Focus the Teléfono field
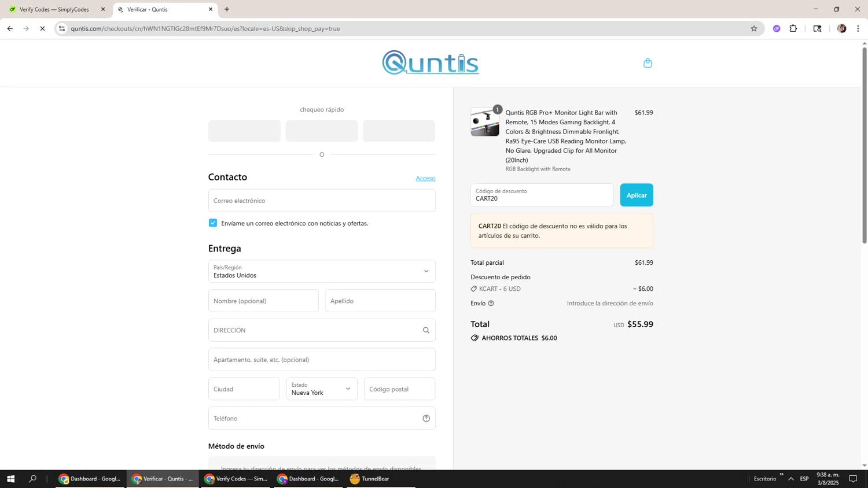The height and width of the screenshot is (488, 868). pos(322,419)
